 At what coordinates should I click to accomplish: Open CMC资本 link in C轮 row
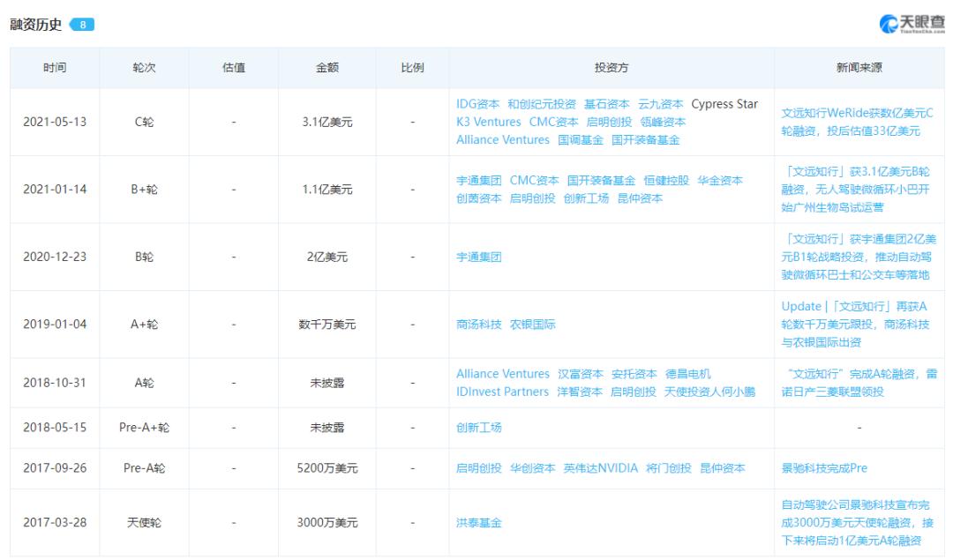553,122
